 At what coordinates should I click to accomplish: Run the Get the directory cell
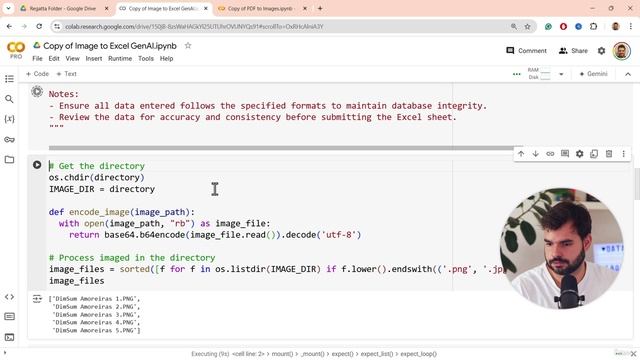[37, 165]
